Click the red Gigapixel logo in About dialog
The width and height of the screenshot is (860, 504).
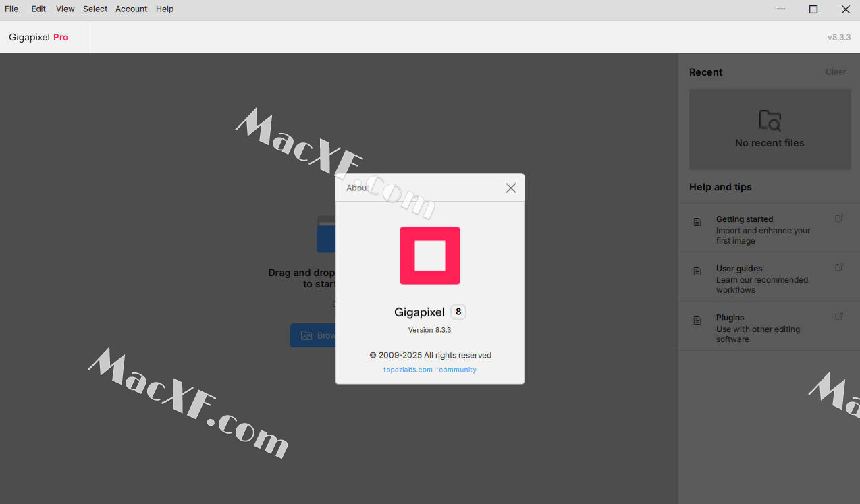click(x=430, y=256)
